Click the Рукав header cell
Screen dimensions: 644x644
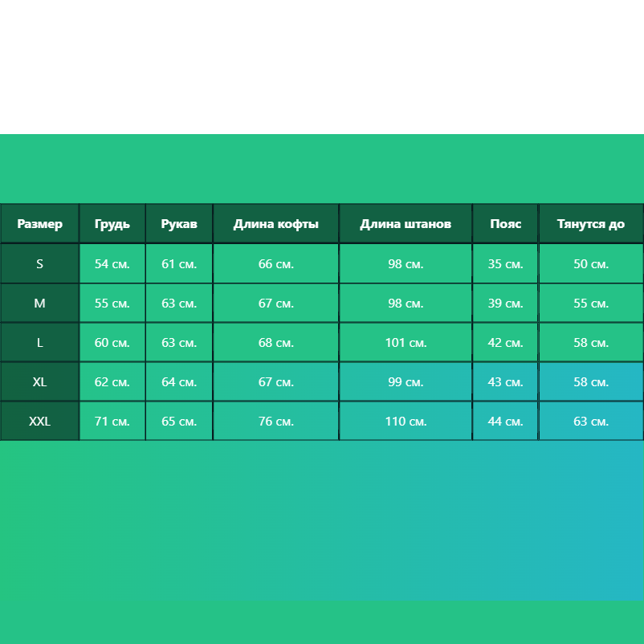179,224
